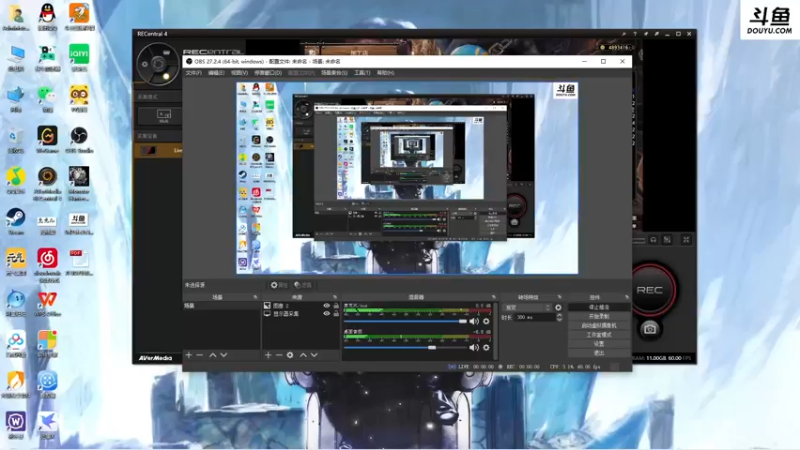This screenshot has width=800, height=450.
Task: Open the PDF file on the desktop
Action: point(79,262)
